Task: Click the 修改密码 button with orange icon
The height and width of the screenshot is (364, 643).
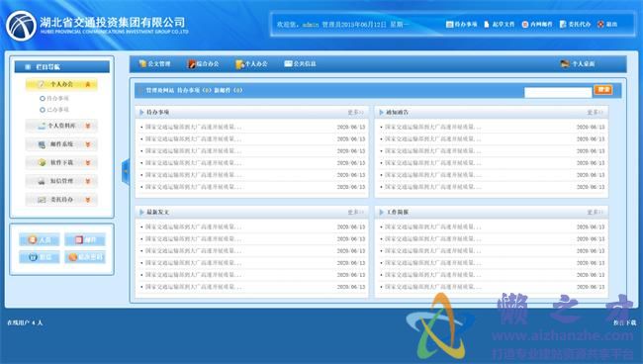Action: click(85, 257)
